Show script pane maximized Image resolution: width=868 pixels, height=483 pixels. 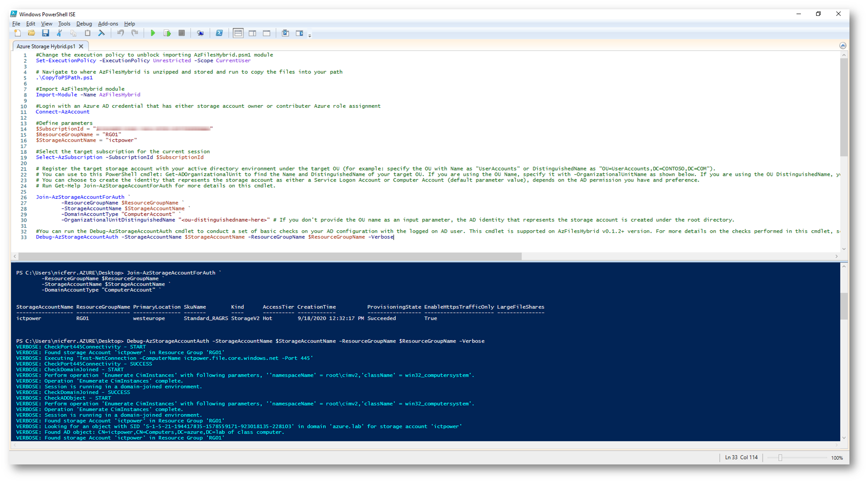tap(266, 33)
